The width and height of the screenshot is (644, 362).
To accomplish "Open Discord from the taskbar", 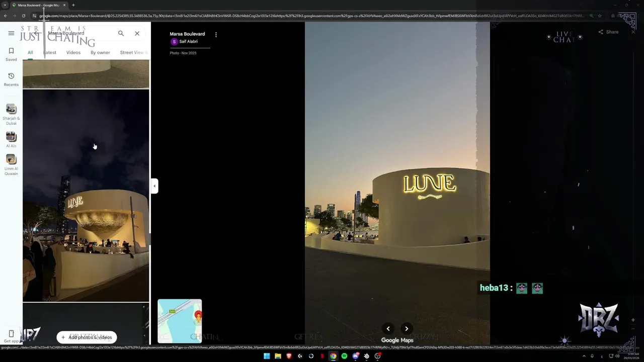I will pos(356,356).
